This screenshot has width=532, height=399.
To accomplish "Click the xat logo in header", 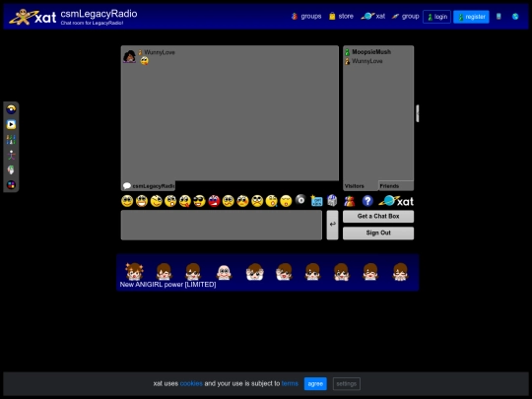I will point(33,17).
